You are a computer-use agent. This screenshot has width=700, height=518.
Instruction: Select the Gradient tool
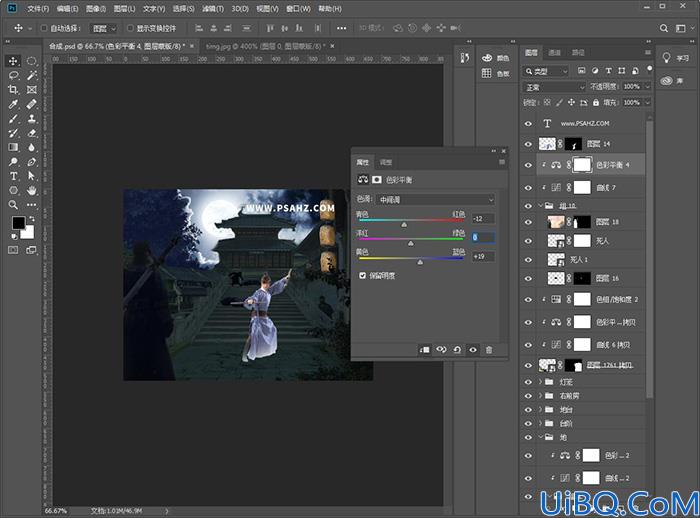13,147
